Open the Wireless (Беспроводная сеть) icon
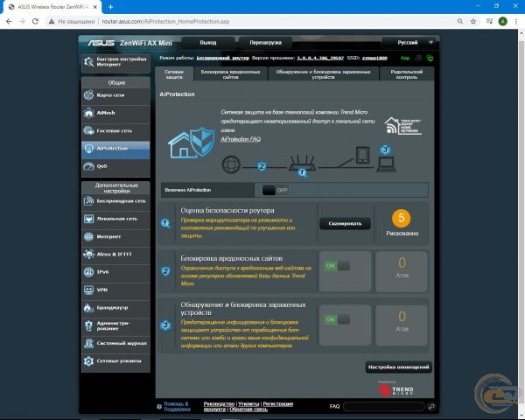Screen dimensions: 525x420 [88, 201]
